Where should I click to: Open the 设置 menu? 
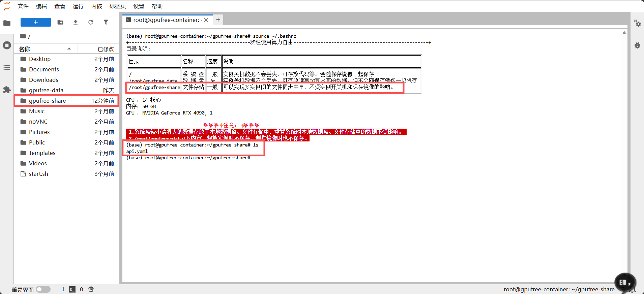click(x=139, y=6)
